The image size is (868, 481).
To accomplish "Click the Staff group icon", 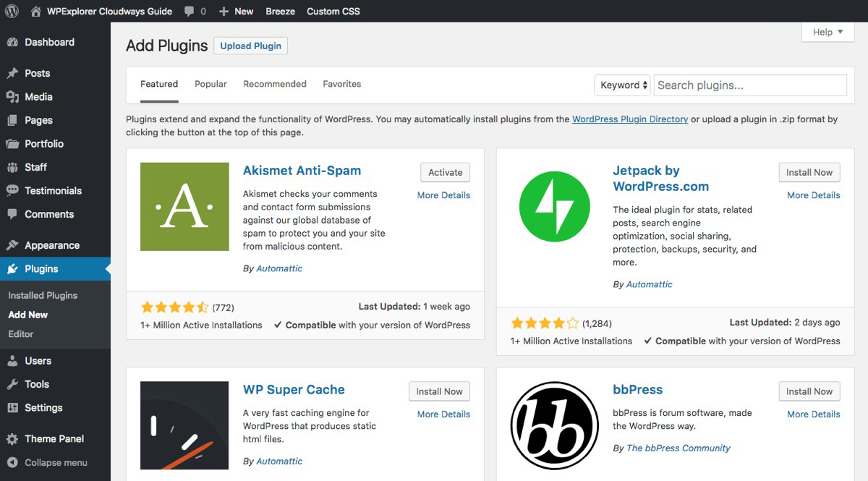I will coord(12,167).
